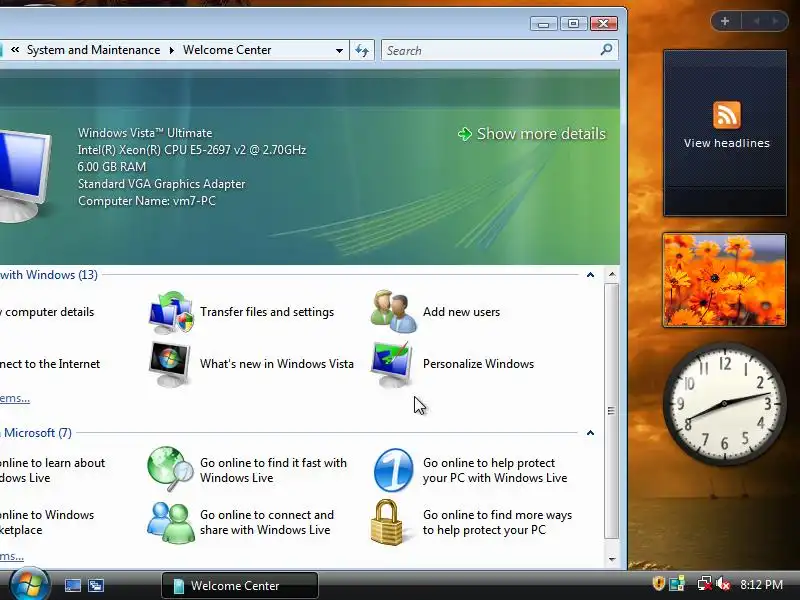Click Transfer files and settings label
The width and height of the screenshot is (800, 600).
[x=267, y=312]
